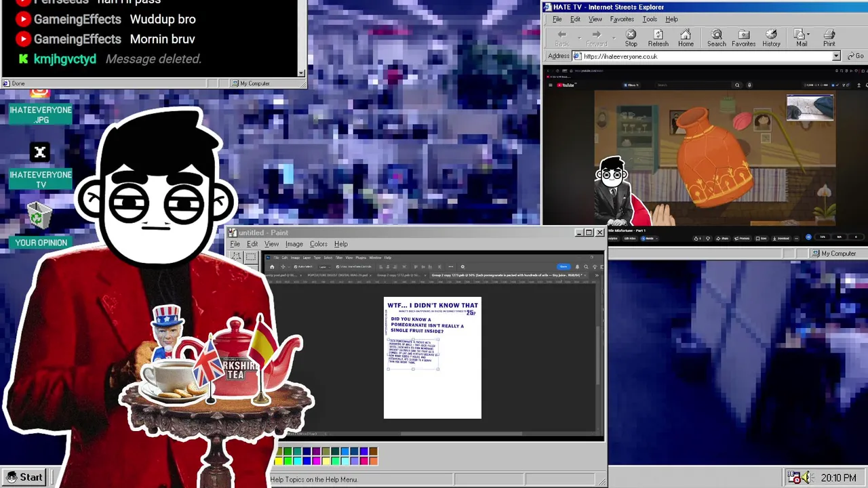The image size is (868, 488).
Task: Click the Photoshop home icon inside Paint canvas
Action: [273, 267]
